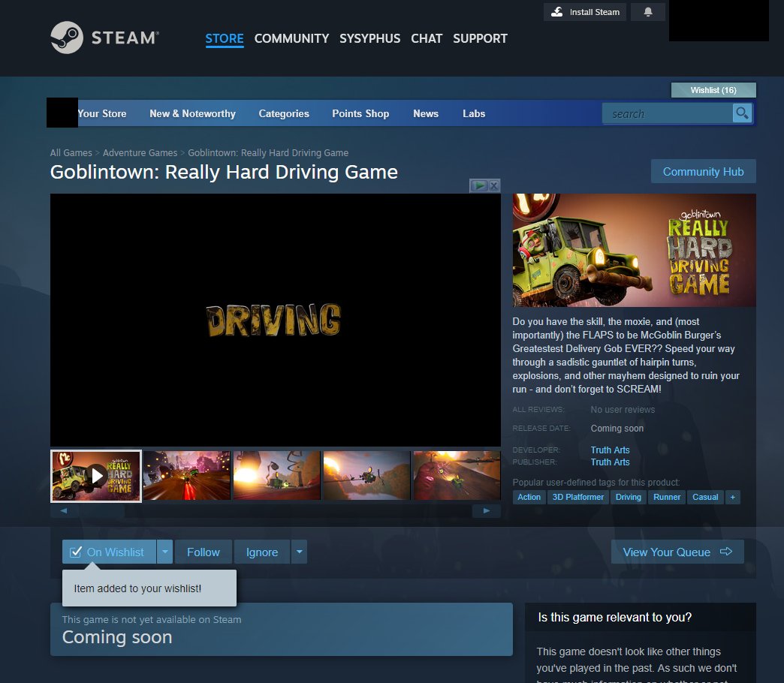This screenshot has width=784, height=683.
Task: Click the Ignore button
Action: [x=262, y=552]
